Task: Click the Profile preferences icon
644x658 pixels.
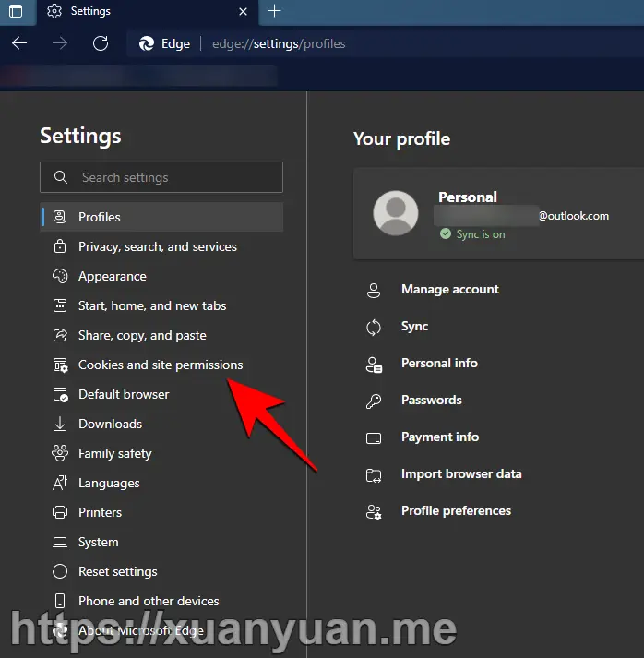Action: coord(374,512)
